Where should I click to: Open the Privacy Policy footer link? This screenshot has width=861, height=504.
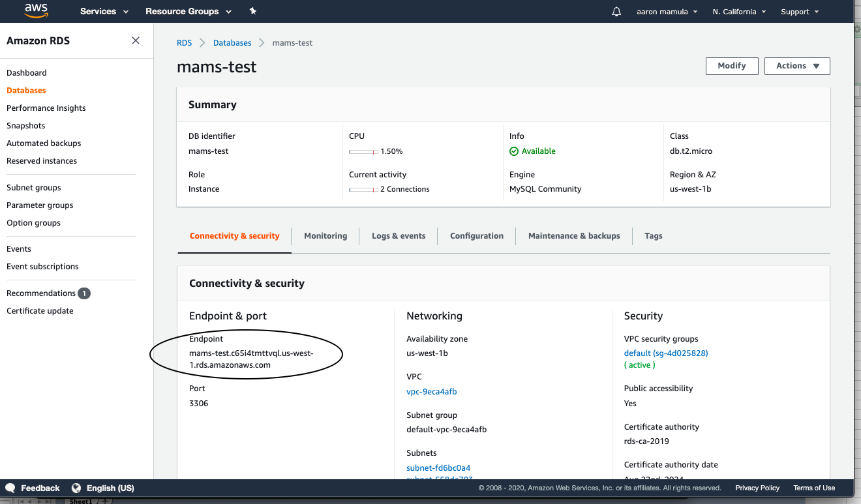pyautogui.click(x=757, y=488)
